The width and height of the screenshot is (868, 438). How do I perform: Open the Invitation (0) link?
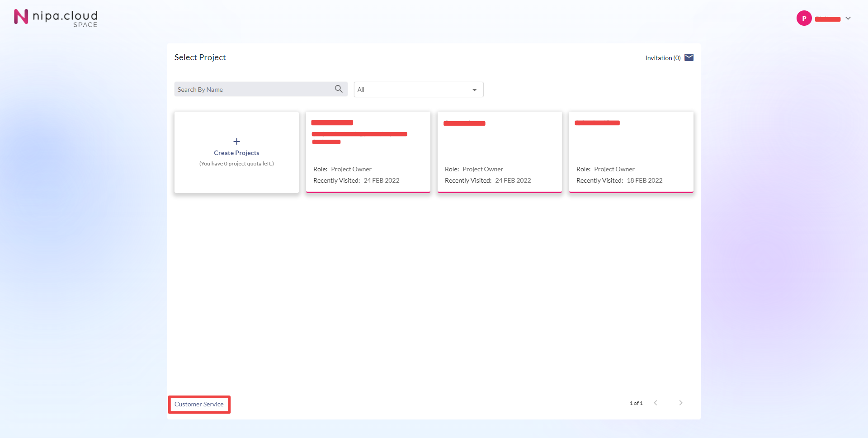click(662, 58)
